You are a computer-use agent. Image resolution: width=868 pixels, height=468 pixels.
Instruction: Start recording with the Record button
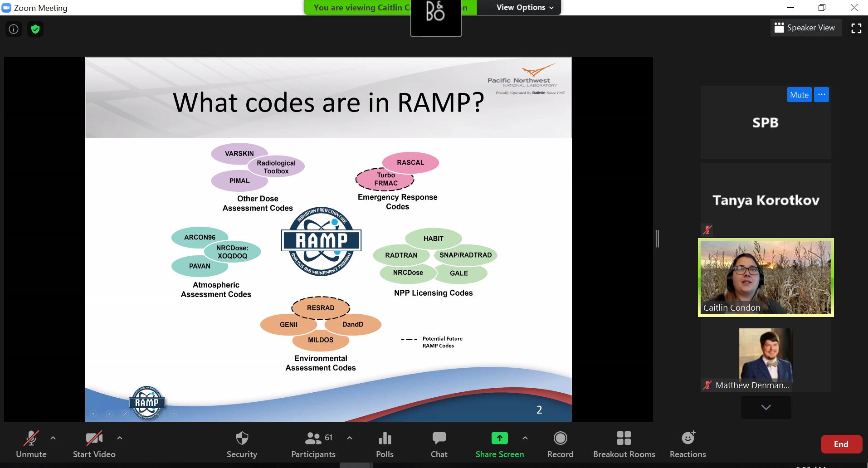pyautogui.click(x=561, y=444)
